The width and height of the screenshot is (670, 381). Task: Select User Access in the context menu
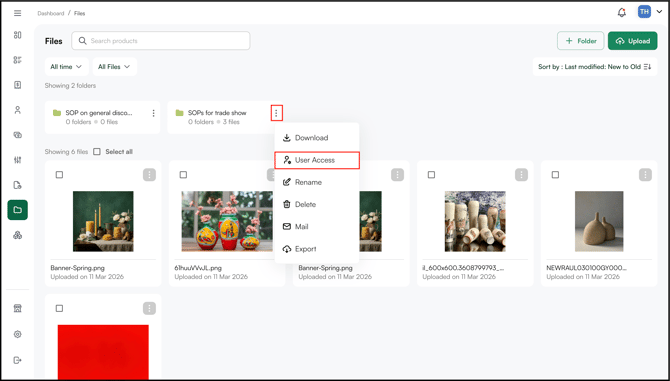(x=317, y=160)
